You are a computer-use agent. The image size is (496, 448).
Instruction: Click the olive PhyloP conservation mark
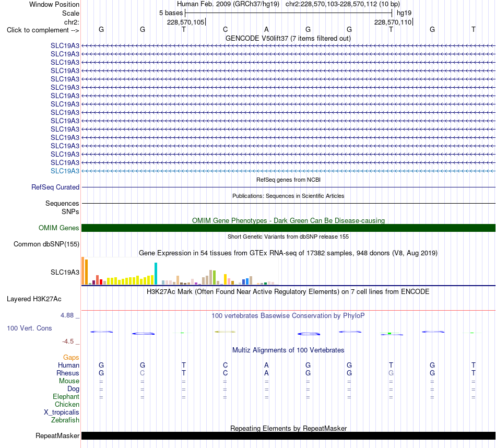225,332
